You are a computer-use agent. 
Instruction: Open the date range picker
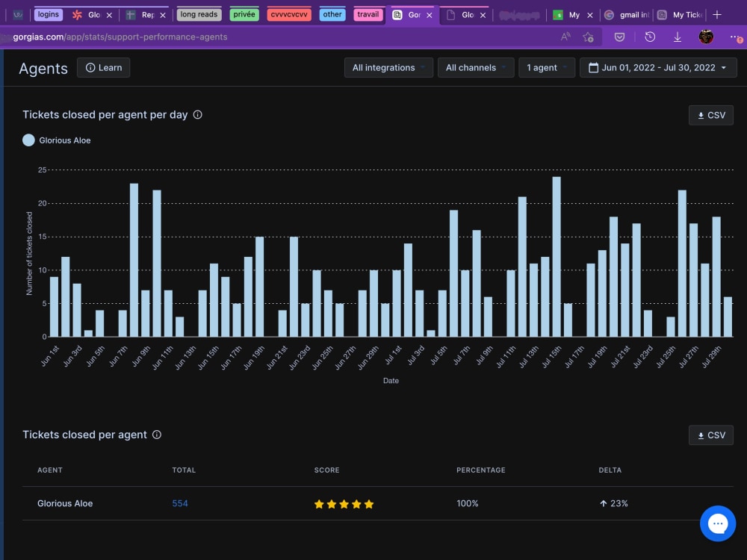pos(658,68)
